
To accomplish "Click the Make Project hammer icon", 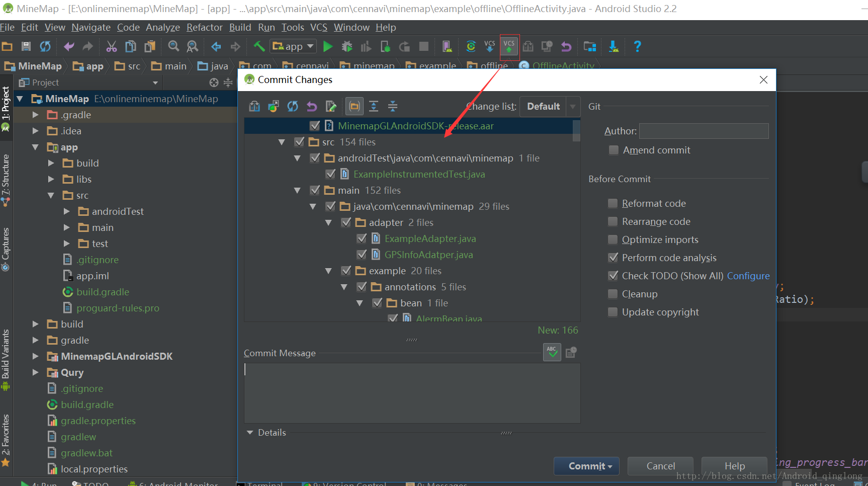I will tap(259, 47).
